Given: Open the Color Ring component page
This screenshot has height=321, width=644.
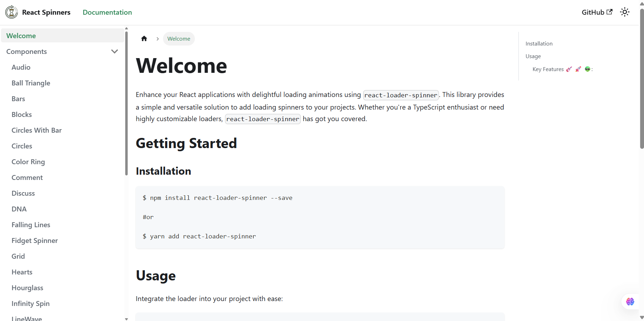Looking at the screenshot, I should [28, 162].
